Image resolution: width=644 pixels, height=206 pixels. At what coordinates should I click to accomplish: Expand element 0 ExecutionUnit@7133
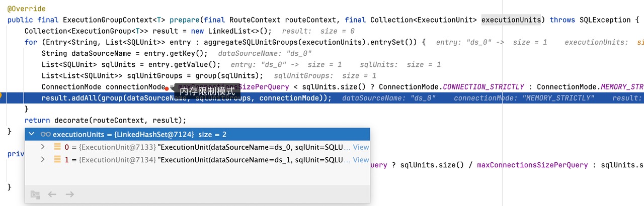43,147
